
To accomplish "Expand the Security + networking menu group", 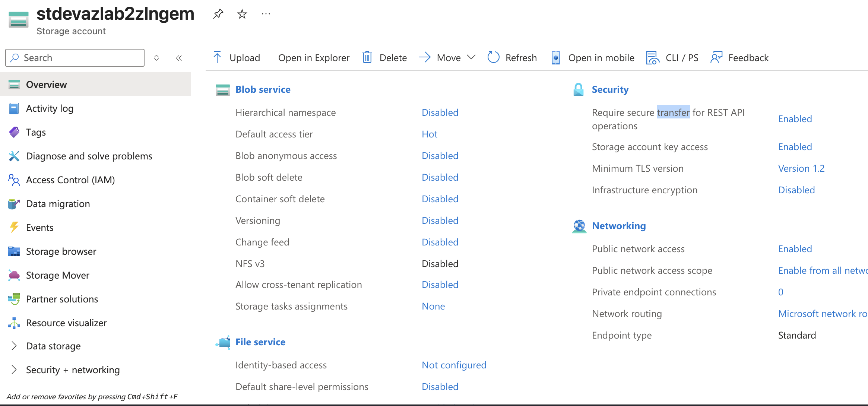I will click(x=14, y=370).
